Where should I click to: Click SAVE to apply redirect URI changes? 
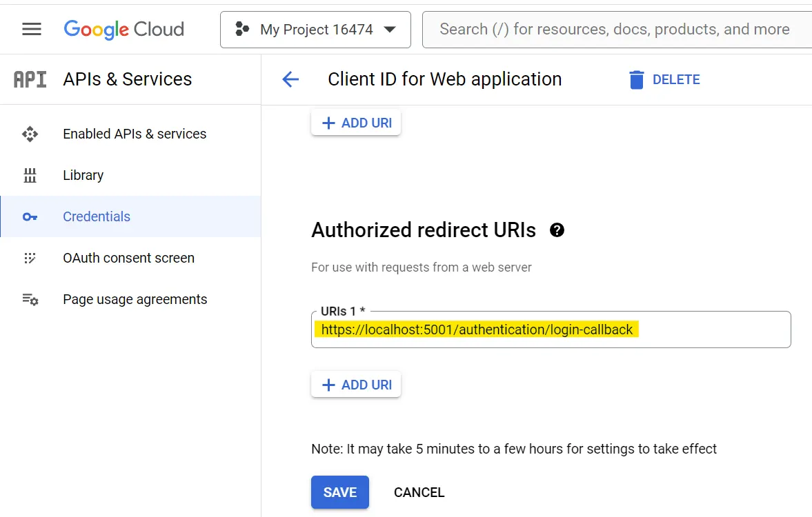pyautogui.click(x=339, y=492)
